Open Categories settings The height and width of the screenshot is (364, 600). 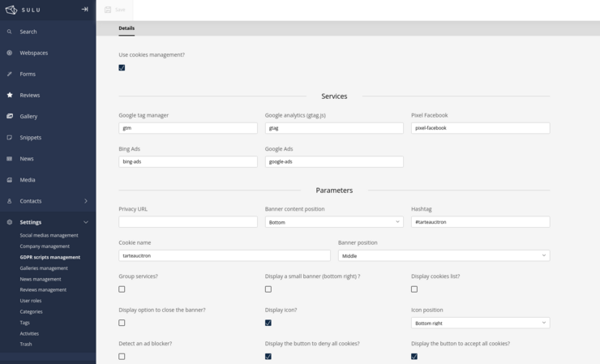(x=31, y=312)
